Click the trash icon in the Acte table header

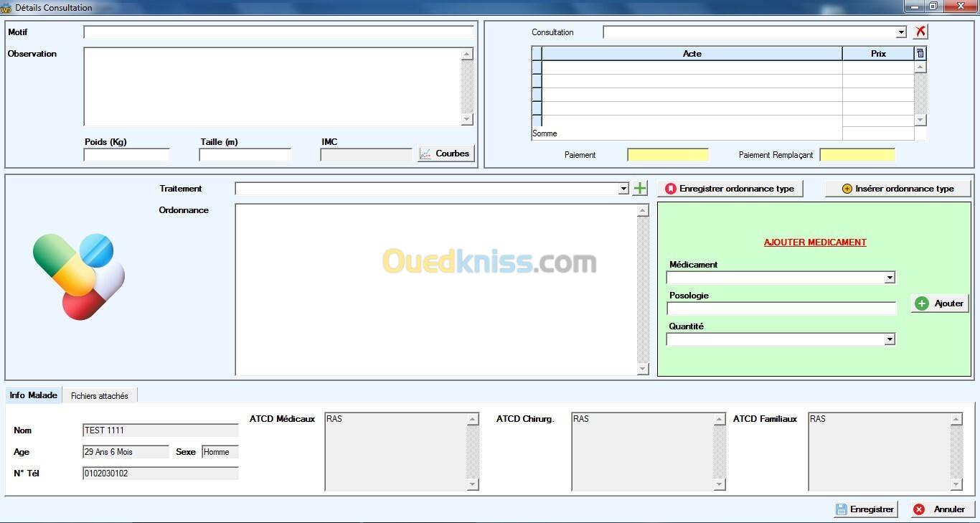[x=920, y=53]
